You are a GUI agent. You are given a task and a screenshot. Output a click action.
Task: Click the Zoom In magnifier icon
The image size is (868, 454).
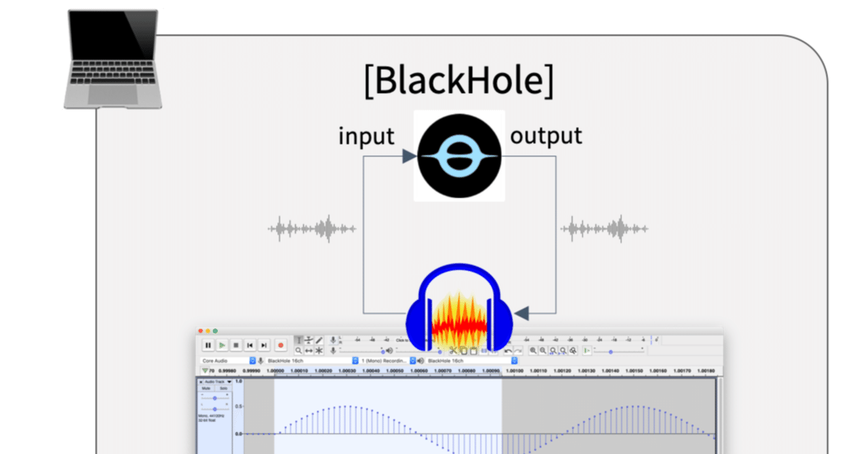click(x=534, y=350)
